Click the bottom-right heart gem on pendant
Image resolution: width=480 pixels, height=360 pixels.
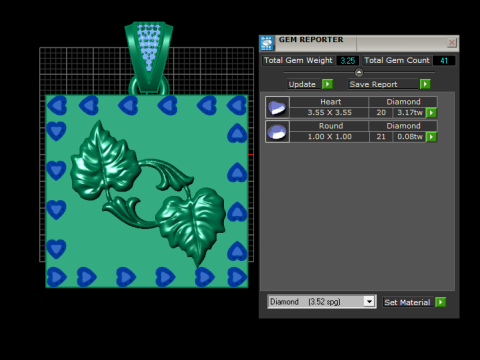237,277
